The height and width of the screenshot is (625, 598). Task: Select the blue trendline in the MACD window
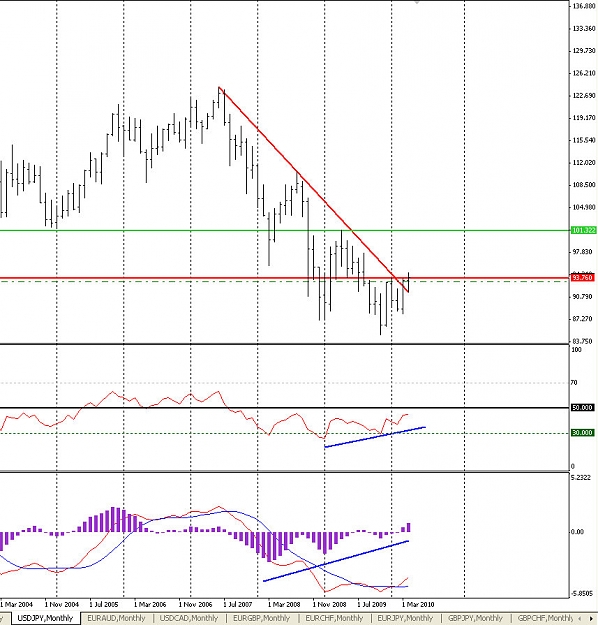tap(336, 561)
